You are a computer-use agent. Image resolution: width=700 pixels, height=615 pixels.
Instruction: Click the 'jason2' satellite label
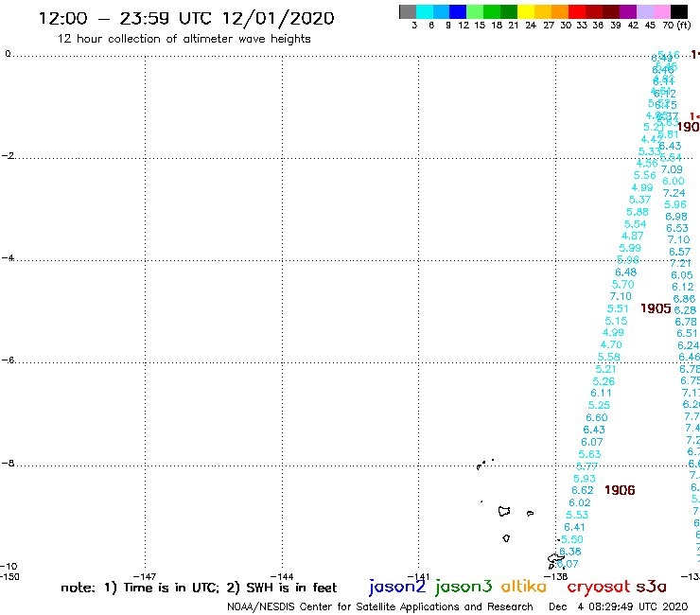(397, 587)
